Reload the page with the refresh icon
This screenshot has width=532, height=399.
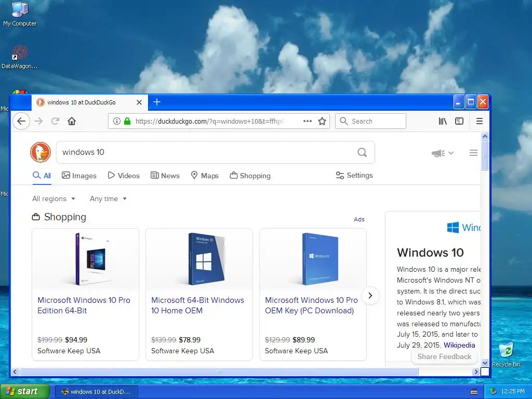click(55, 121)
